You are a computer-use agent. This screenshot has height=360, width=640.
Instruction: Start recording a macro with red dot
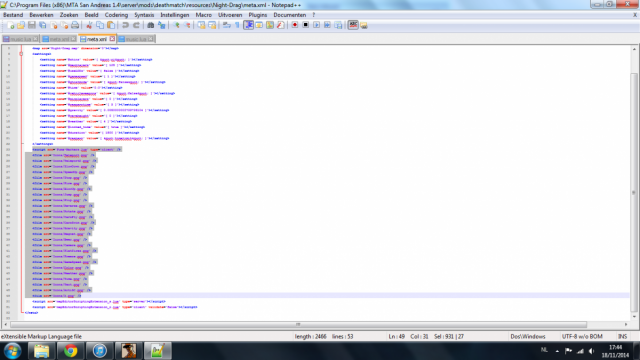click(x=295, y=25)
